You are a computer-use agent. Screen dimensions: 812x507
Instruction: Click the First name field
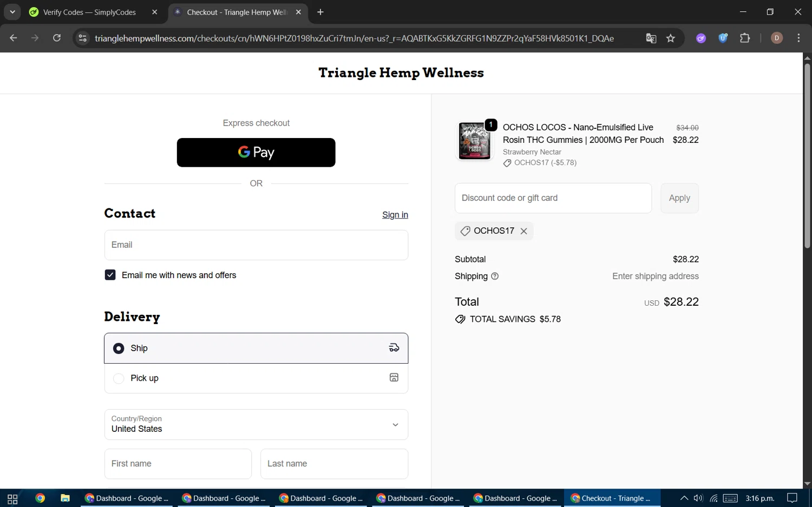coord(178,464)
